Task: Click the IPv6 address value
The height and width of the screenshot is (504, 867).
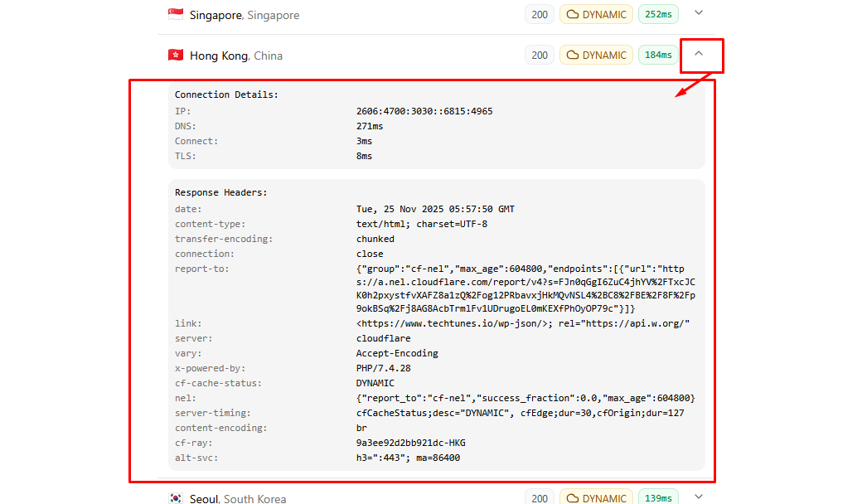Action: pyautogui.click(x=424, y=111)
